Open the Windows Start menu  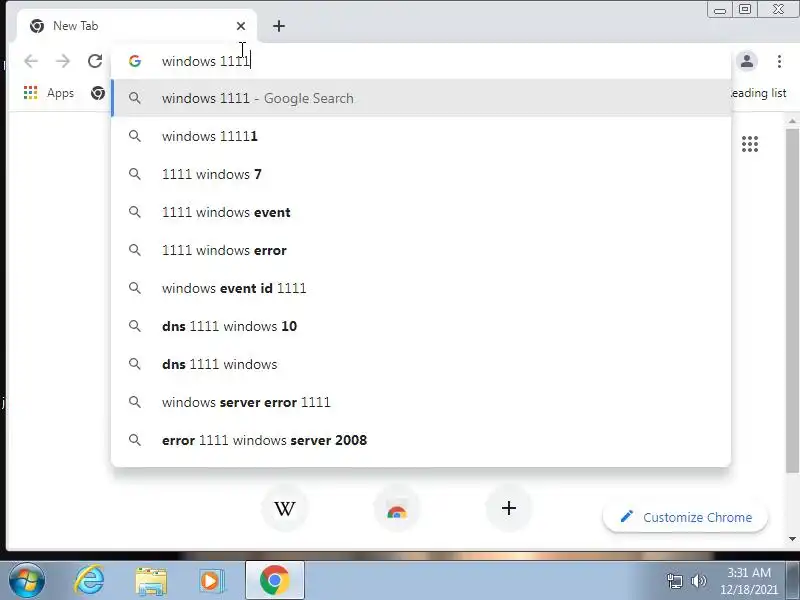pyautogui.click(x=27, y=581)
